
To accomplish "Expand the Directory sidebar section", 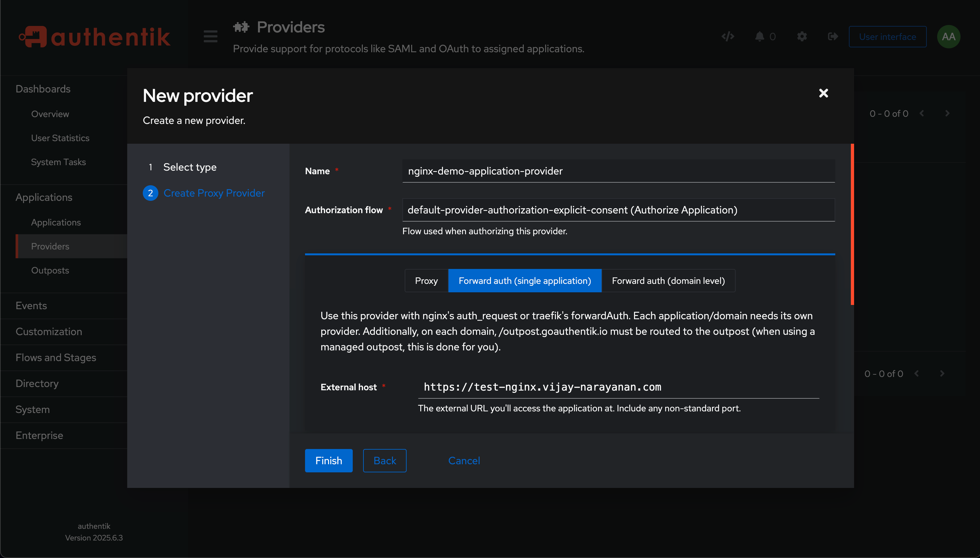I will coord(37,383).
